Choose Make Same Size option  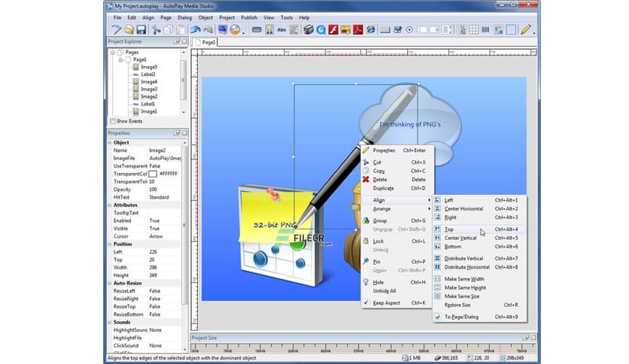[480, 296]
